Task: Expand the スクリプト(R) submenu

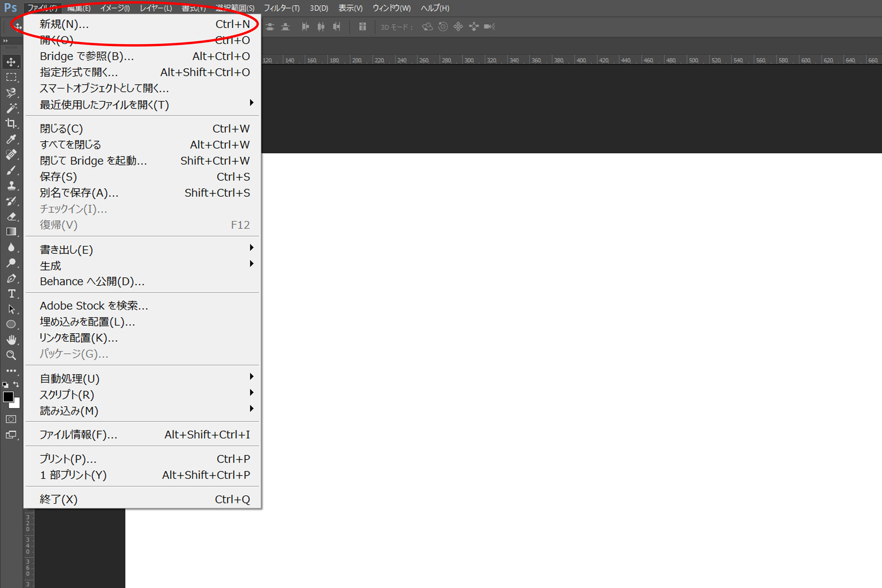Action: (x=143, y=394)
